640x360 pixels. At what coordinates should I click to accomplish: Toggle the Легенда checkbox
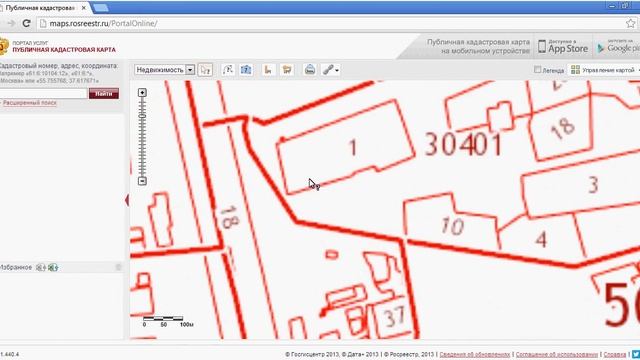(x=538, y=70)
